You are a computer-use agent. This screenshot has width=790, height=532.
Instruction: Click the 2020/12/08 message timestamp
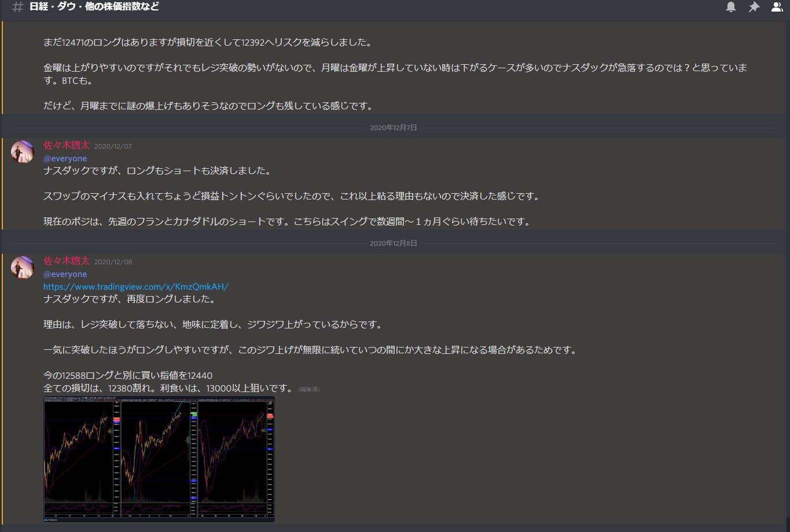pos(113,262)
